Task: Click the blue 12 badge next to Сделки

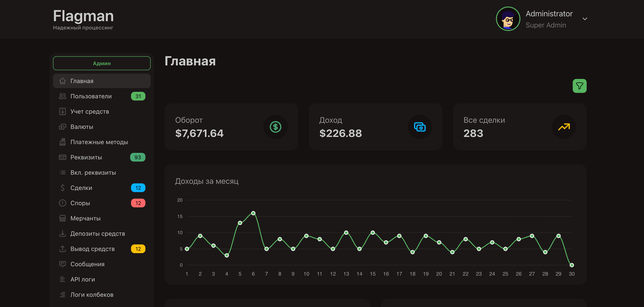Action: click(138, 188)
